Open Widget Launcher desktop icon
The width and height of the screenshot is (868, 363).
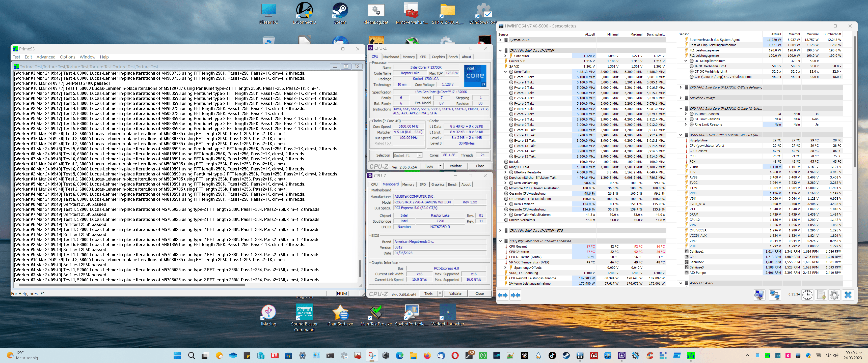(x=448, y=315)
